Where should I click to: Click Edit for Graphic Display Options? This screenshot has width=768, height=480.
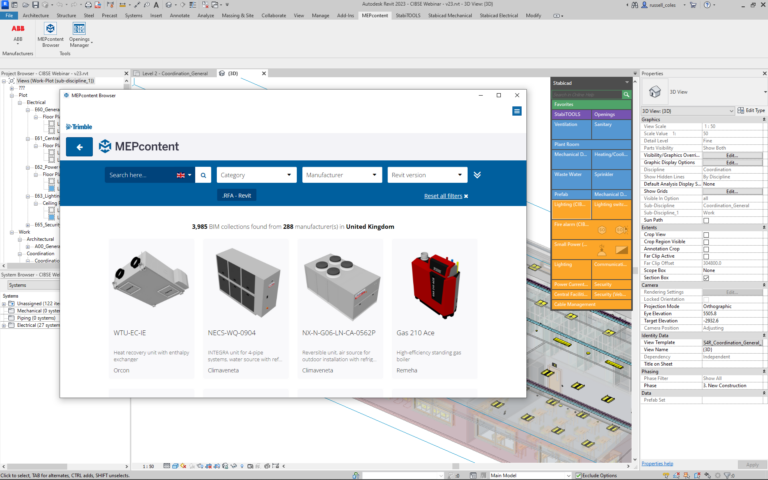click(732, 163)
